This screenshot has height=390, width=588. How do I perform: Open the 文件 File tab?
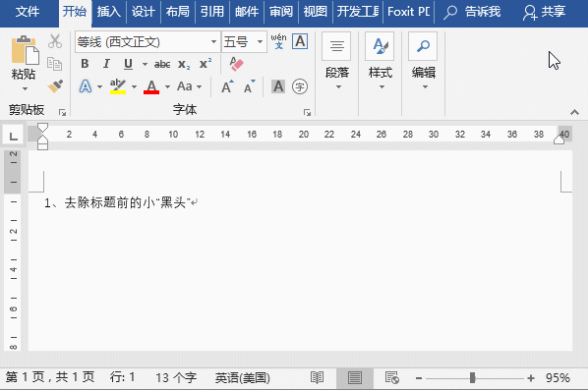(28, 12)
